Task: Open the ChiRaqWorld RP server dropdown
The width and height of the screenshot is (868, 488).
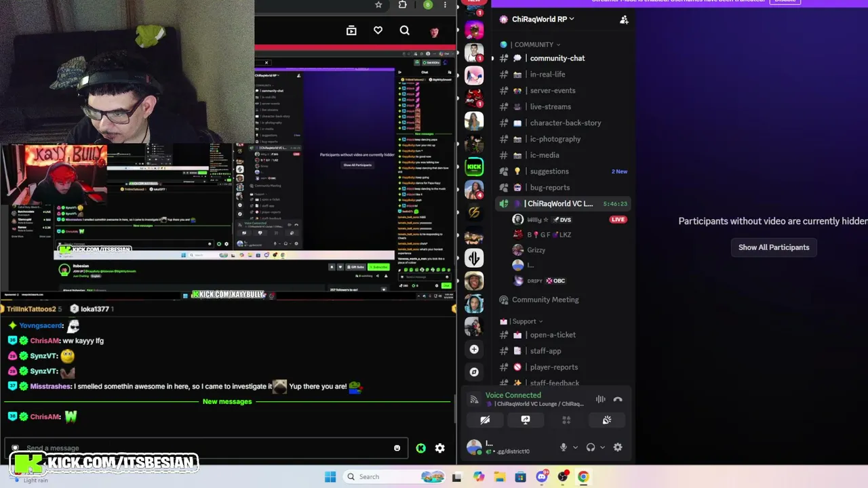Action: [x=543, y=19]
